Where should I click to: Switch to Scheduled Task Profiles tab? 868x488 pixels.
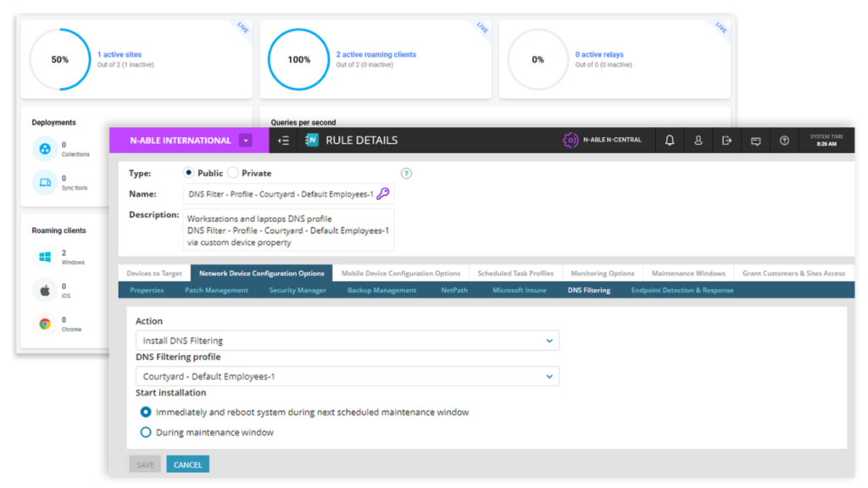(x=515, y=274)
